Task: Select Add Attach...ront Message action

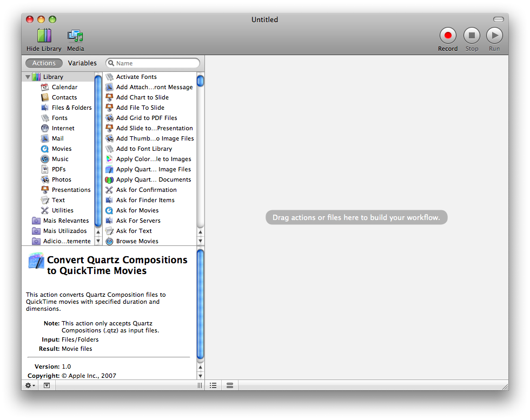Action: (x=150, y=87)
